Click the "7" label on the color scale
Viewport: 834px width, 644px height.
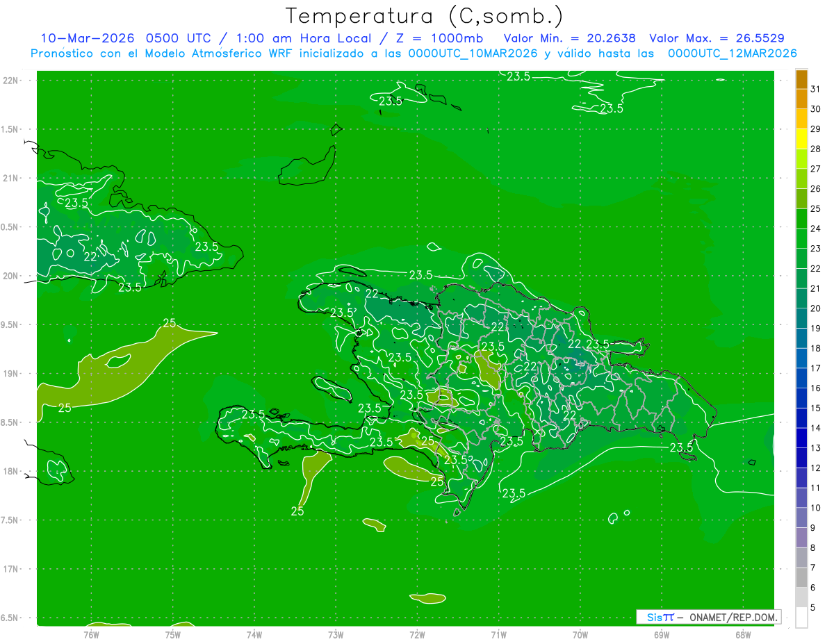click(x=813, y=568)
